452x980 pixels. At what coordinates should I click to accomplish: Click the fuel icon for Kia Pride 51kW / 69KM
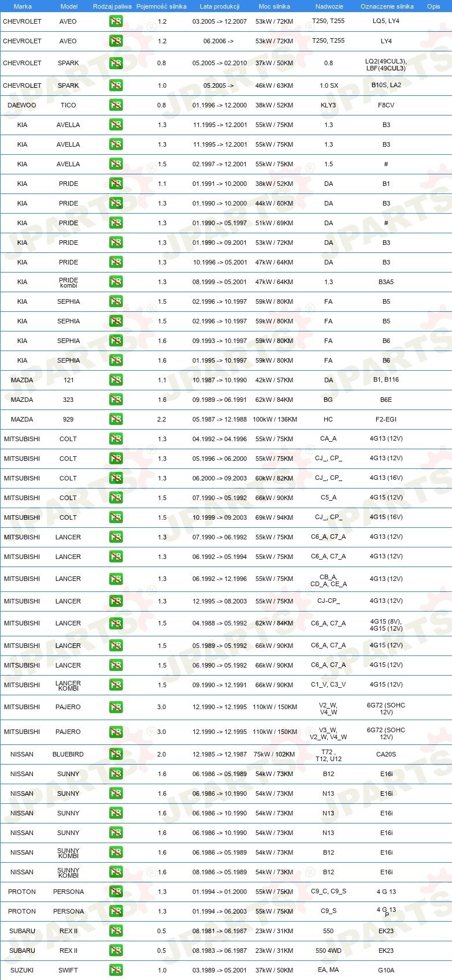point(116,223)
